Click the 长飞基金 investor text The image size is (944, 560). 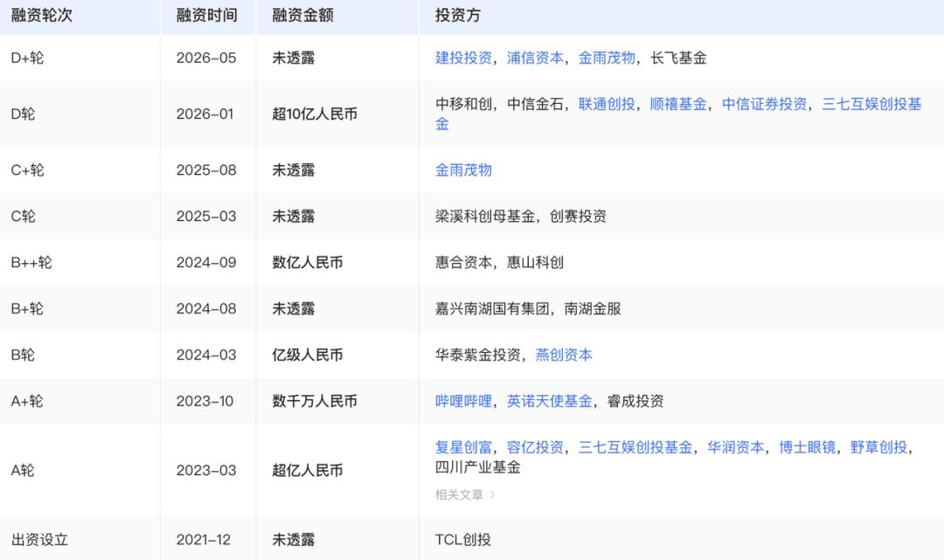tap(678, 58)
